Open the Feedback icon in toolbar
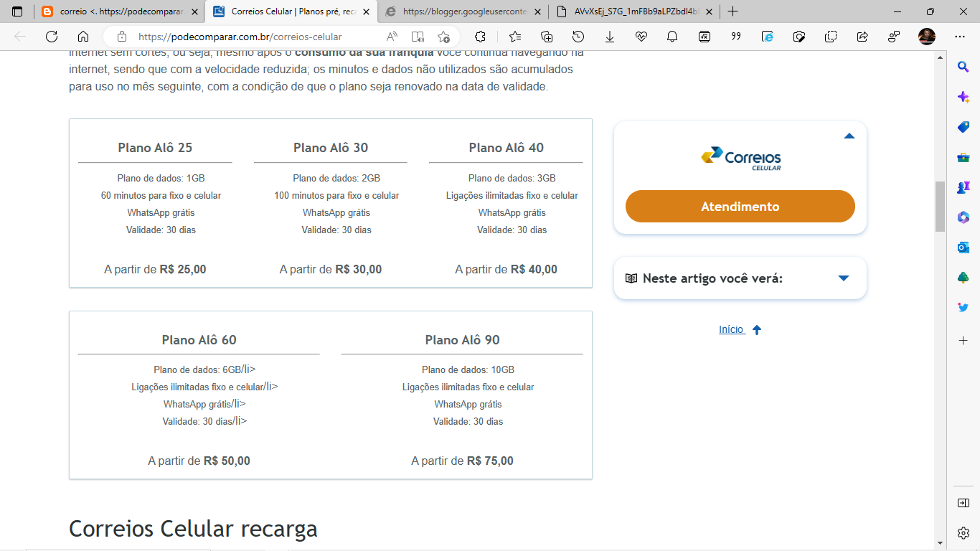This screenshot has width=980, height=551. [x=894, y=37]
